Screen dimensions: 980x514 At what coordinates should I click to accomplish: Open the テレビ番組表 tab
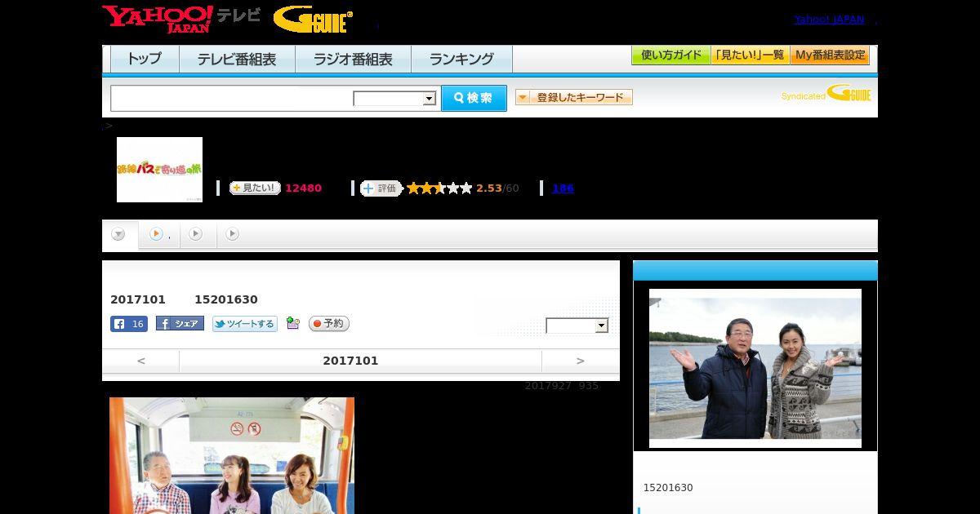tap(237, 59)
